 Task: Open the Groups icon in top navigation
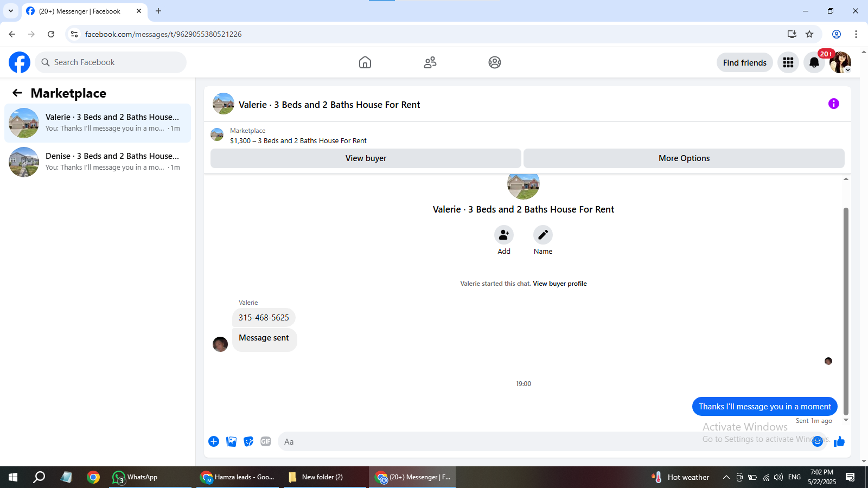pyautogui.click(x=495, y=62)
